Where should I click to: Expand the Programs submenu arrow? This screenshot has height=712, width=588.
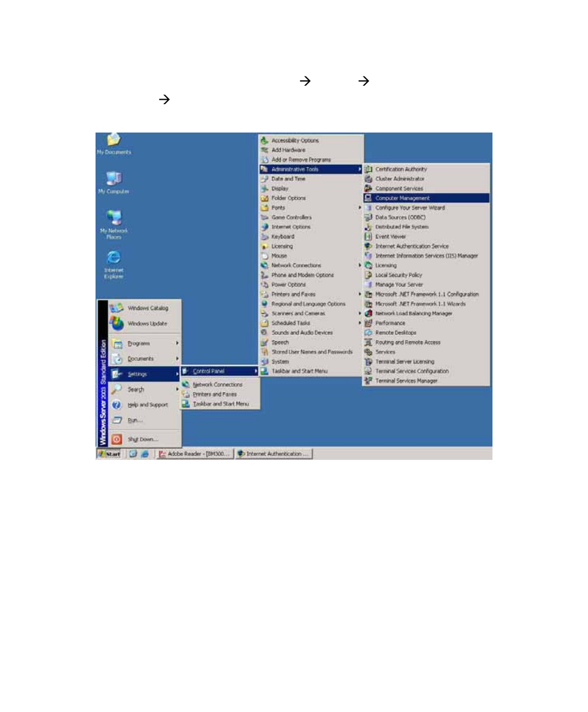tap(178, 343)
